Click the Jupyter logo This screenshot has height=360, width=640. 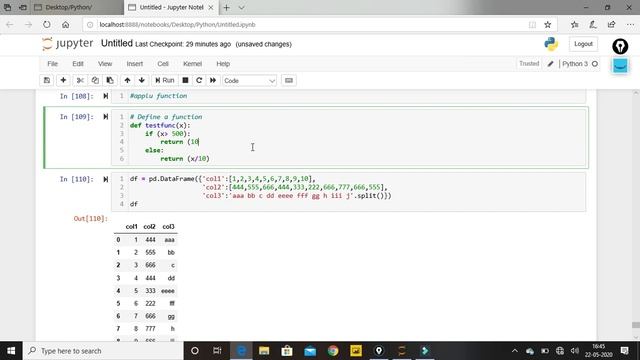click(68, 44)
